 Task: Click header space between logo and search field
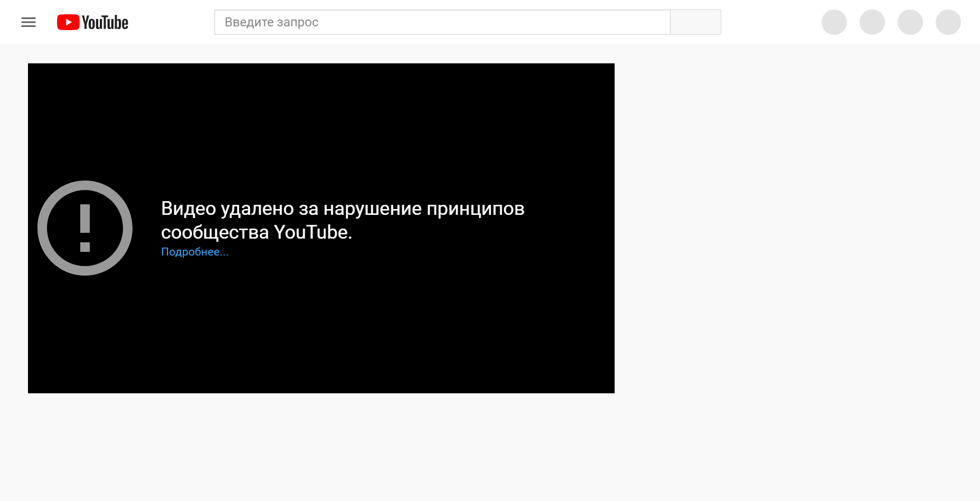coord(172,22)
